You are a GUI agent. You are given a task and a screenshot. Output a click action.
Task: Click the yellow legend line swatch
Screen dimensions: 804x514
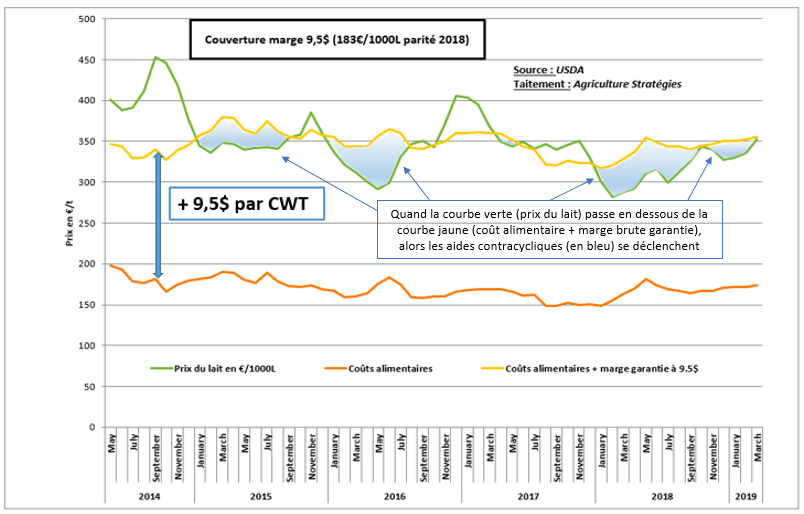(492, 368)
